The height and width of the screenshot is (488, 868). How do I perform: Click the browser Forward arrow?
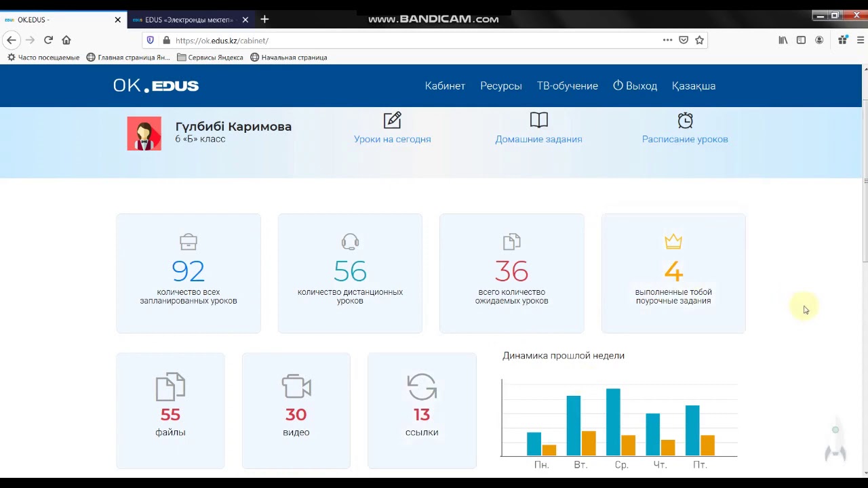(30, 40)
